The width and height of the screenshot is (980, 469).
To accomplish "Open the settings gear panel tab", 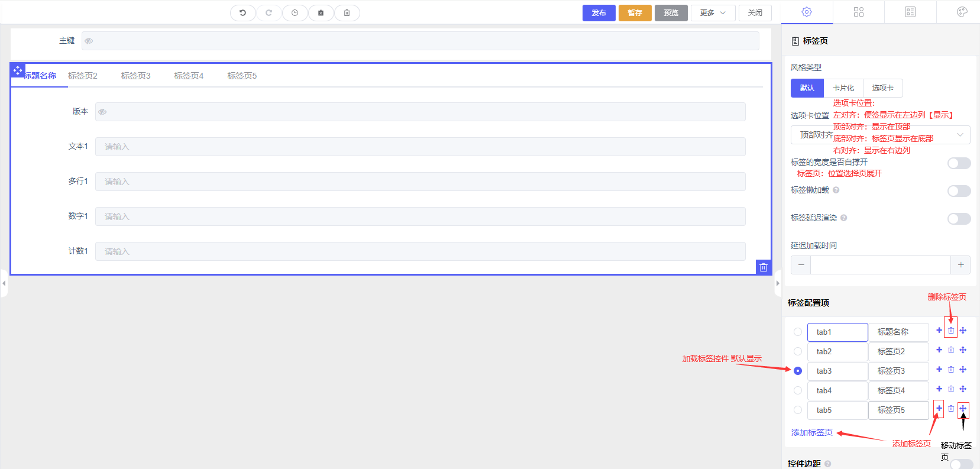I will [807, 12].
